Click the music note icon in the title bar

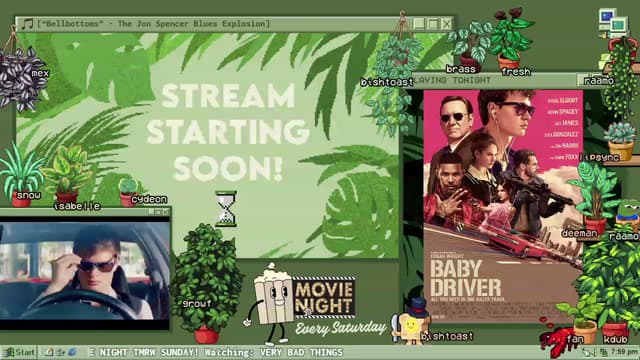pyautogui.click(x=27, y=24)
